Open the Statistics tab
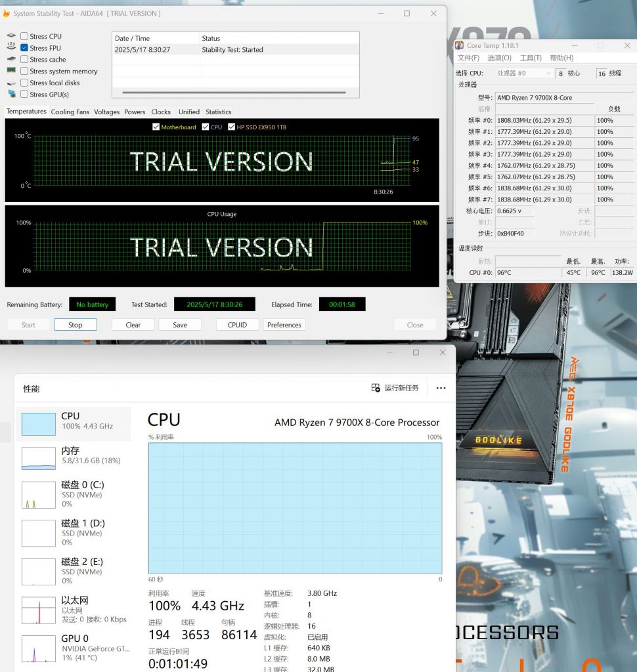 [218, 112]
